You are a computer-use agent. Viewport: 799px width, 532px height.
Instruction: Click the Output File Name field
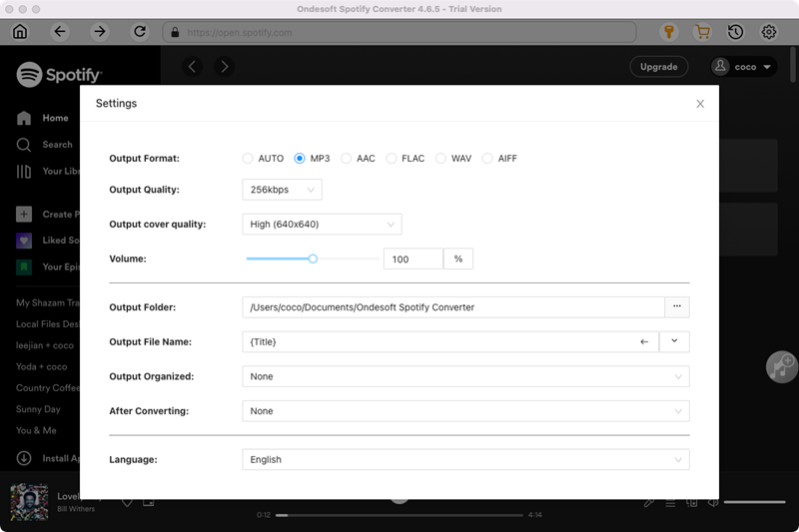coord(439,341)
